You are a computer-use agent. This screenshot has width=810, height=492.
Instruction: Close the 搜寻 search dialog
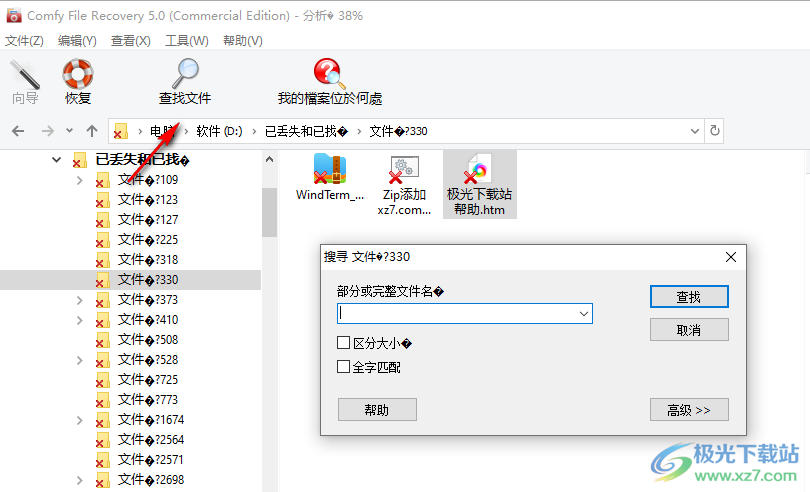click(x=730, y=257)
